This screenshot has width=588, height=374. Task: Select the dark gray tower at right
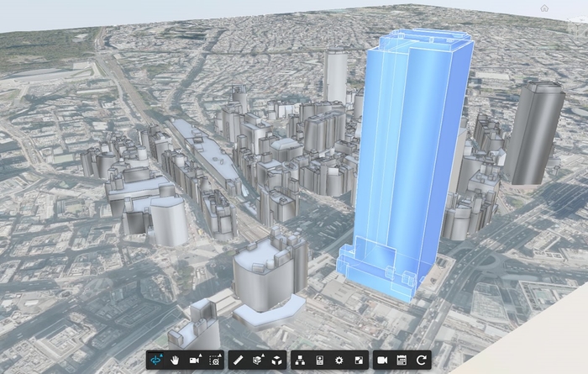533,134
